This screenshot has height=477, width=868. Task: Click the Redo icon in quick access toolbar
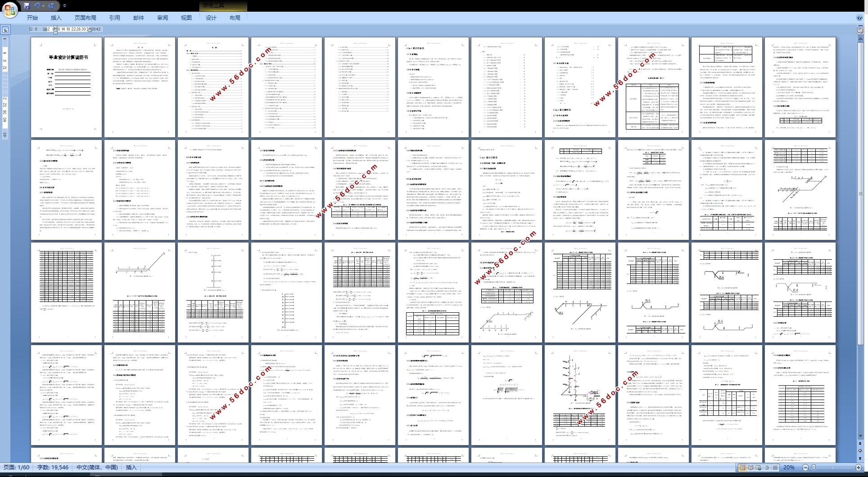pyautogui.click(x=51, y=6)
